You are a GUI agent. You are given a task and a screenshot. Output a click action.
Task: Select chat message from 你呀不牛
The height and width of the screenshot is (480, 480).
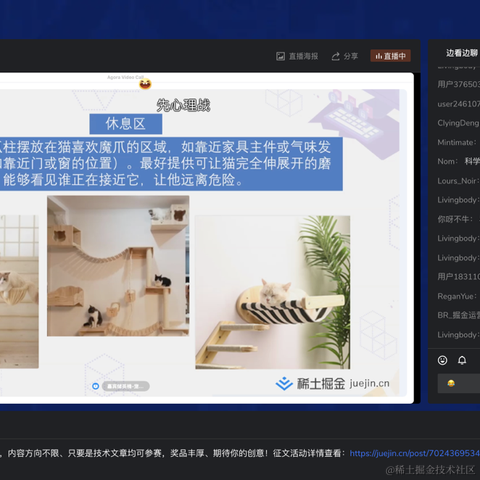point(459,219)
